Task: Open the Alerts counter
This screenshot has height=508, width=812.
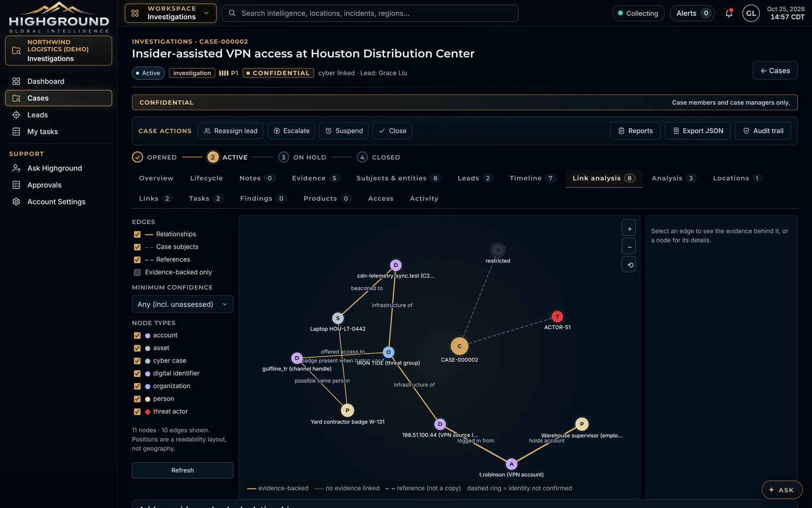Action: pos(692,13)
